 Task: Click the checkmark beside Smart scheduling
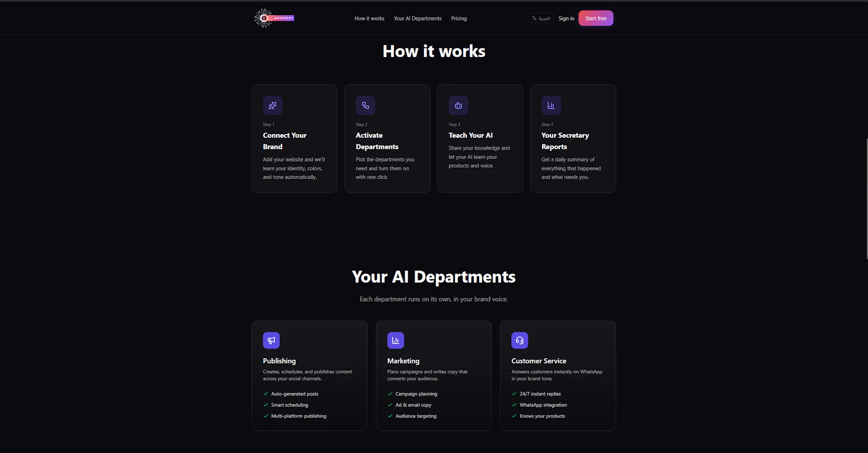(266, 405)
